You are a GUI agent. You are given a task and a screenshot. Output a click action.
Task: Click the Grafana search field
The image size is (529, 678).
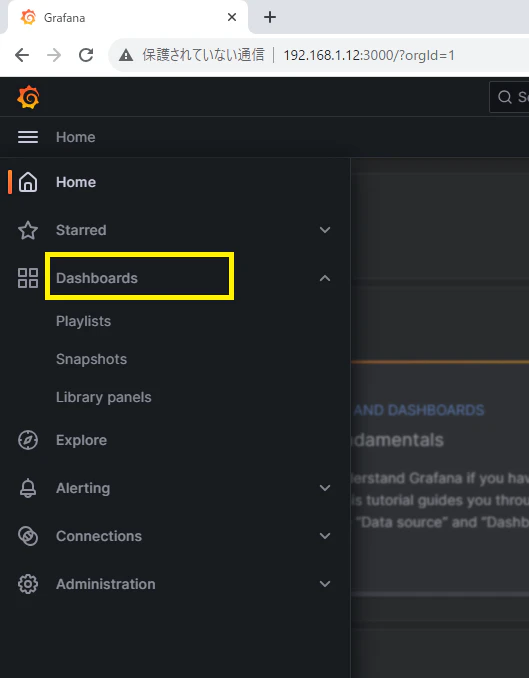tap(509, 97)
